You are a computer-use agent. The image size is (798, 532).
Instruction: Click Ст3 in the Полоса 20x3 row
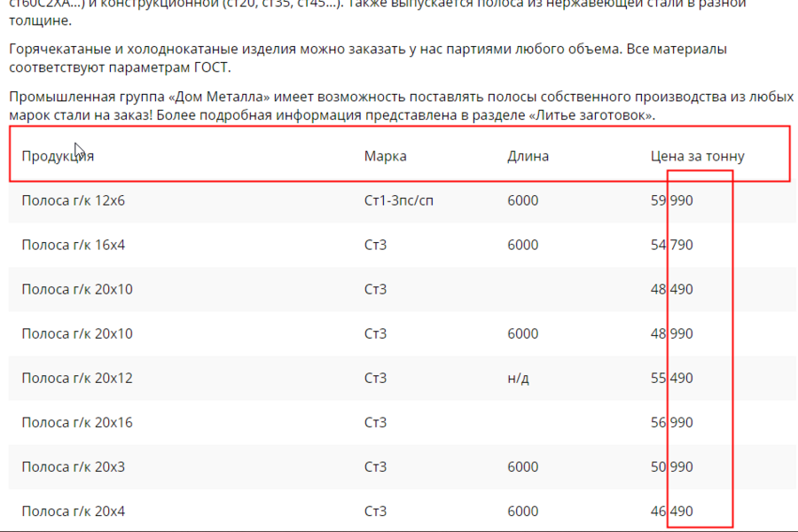tap(375, 466)
